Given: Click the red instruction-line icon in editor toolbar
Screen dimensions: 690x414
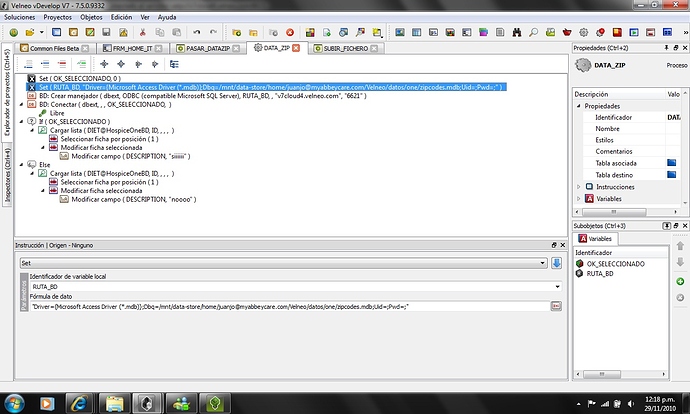Looking at the screenshot, I should [x=62, y=64].
